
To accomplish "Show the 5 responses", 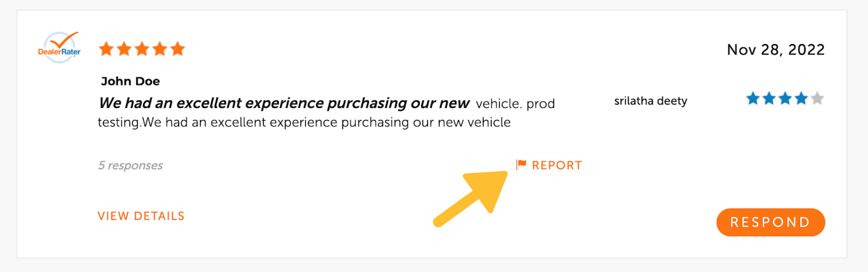I will click(x=130, y=166).
